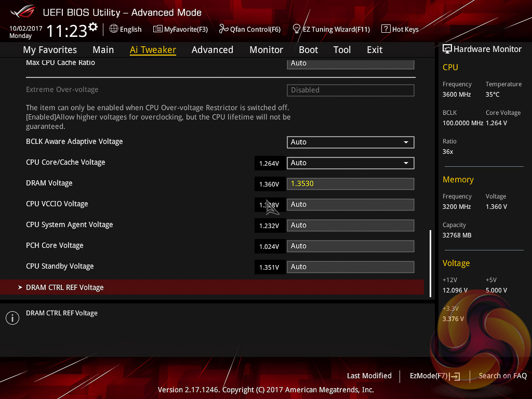The width and height of the screenshot is (532, 399).
Task: Switch to the Advanced tab
Action: coord(212,50)
